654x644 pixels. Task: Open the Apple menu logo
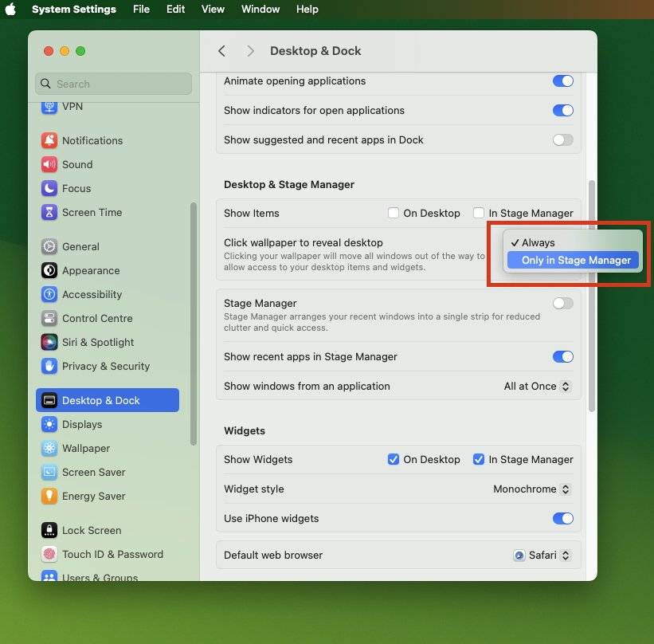click(11, 10)
